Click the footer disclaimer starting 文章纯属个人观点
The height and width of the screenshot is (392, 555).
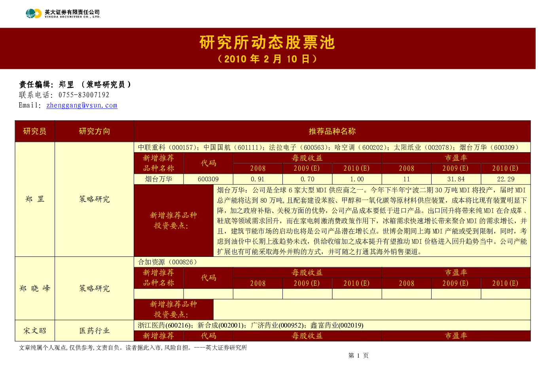pos(133,348)
